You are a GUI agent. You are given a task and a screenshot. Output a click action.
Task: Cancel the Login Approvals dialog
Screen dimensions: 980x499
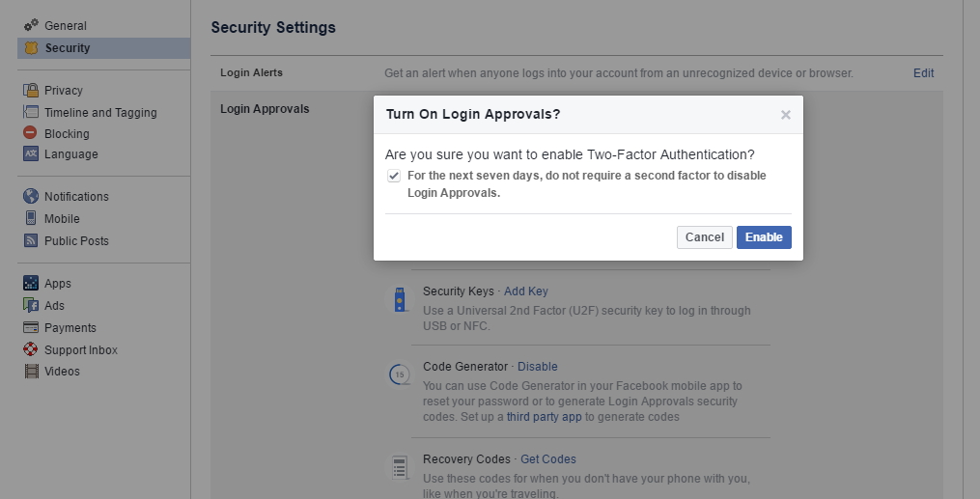[x=704, y=237]
